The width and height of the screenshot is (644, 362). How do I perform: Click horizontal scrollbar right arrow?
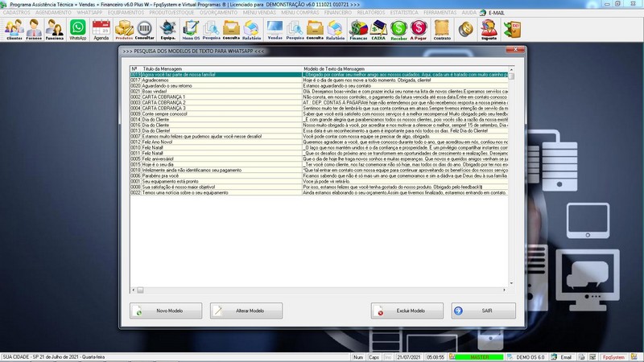tap(505, 290)
